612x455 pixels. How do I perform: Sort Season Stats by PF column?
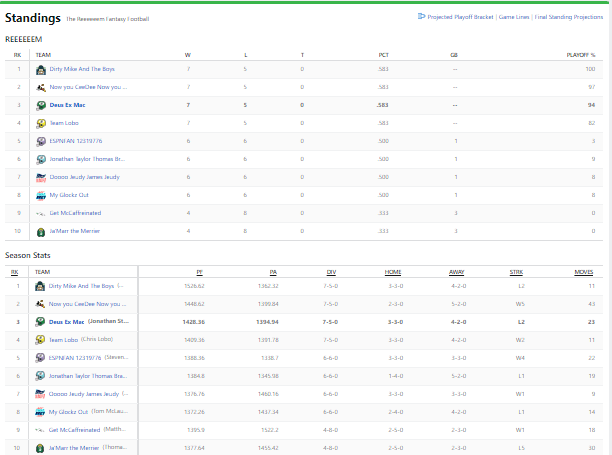199,271
